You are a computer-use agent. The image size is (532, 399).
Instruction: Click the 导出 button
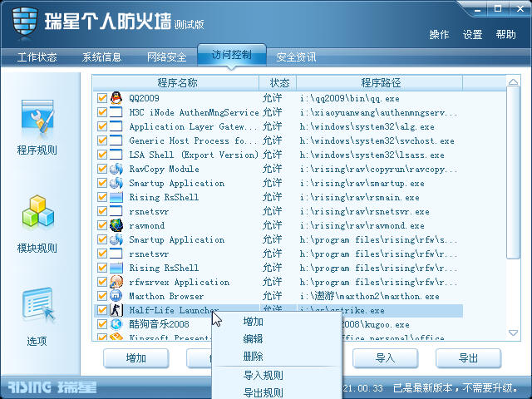(x=468, y=358)
